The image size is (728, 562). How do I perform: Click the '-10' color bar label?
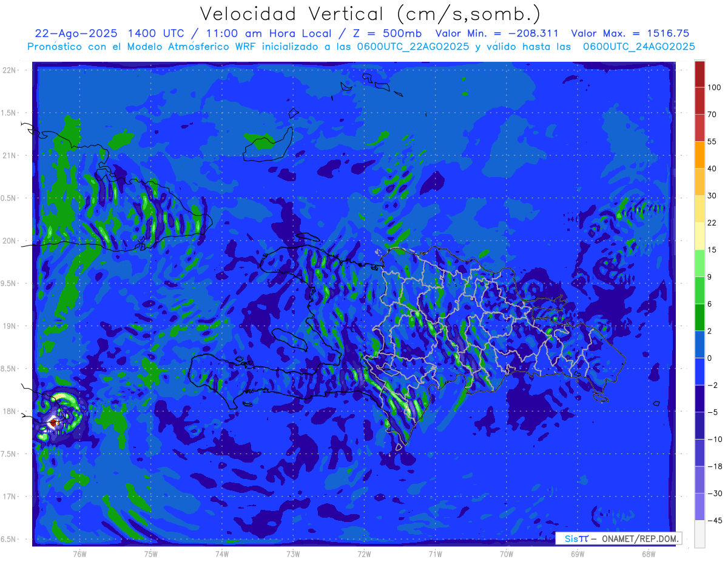[715, 439]
